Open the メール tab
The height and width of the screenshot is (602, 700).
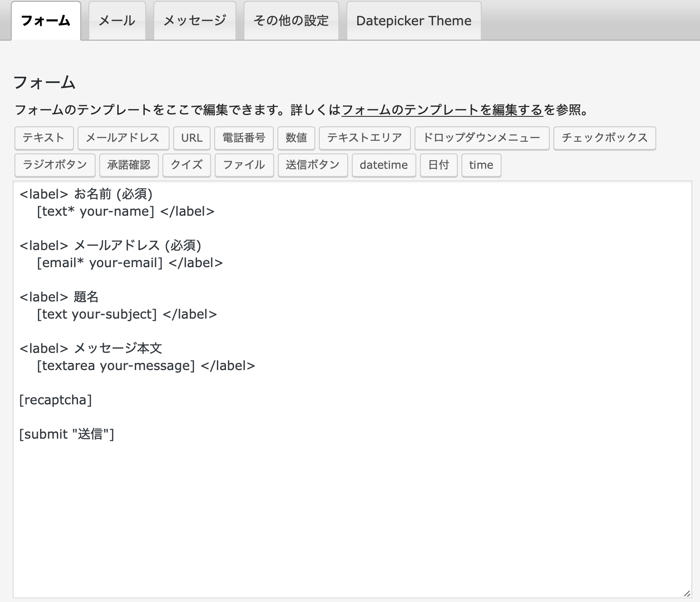117,21
